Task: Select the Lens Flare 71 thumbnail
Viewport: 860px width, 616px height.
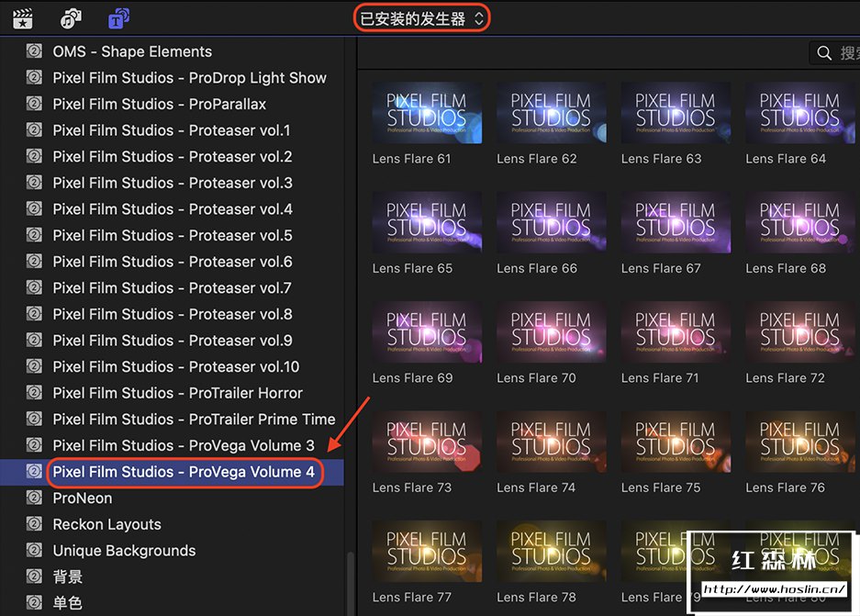Action: [x=676, y=331]
